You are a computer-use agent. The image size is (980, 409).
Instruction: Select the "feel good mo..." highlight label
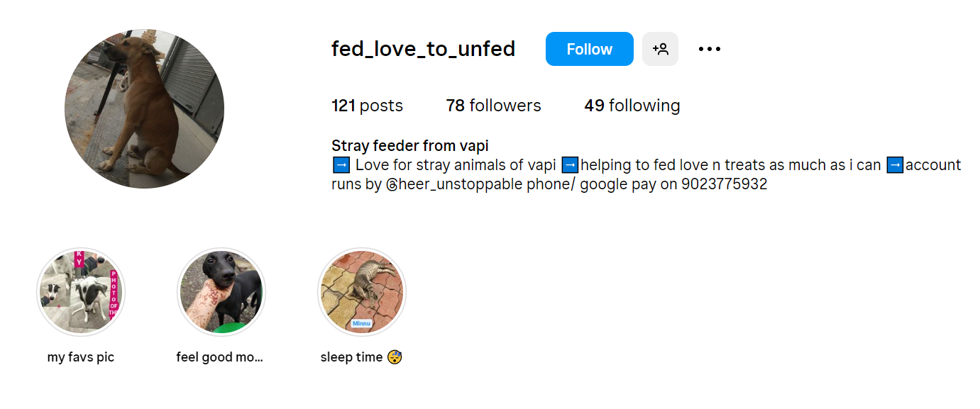[x=219, y=357]
